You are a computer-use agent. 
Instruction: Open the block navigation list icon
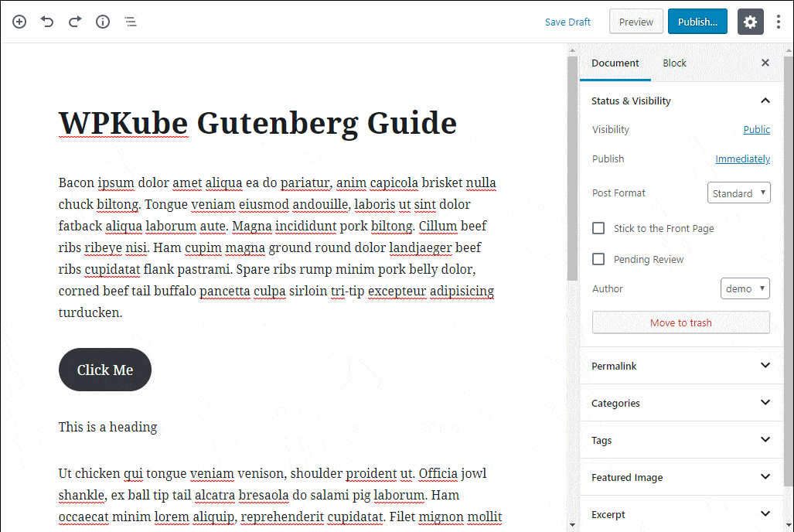click(x=131, y=22)
